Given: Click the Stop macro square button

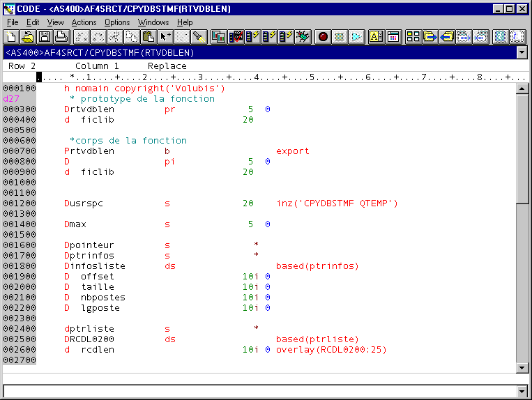Looking at the screenshot, I should [x=339, y=37].
